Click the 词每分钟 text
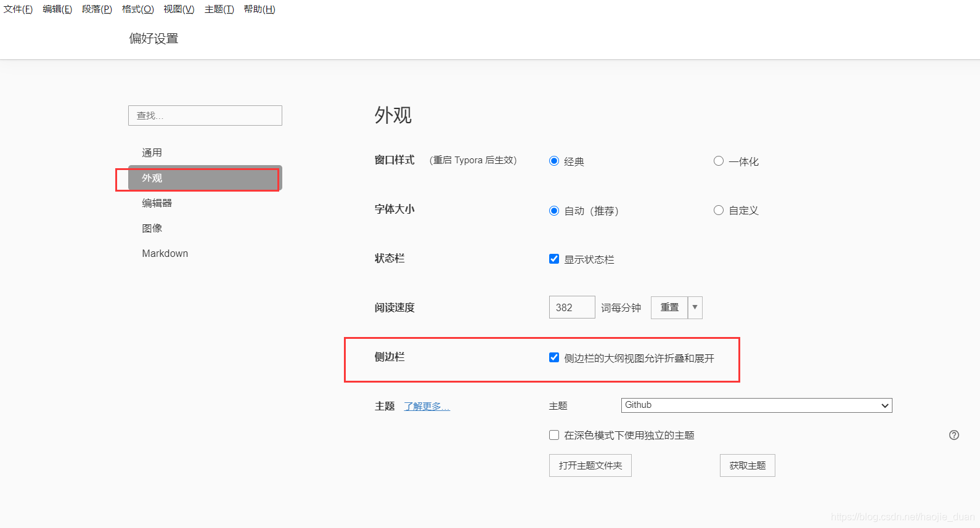The width and height of the screenshot is (980, 528). tap(621, 307)
